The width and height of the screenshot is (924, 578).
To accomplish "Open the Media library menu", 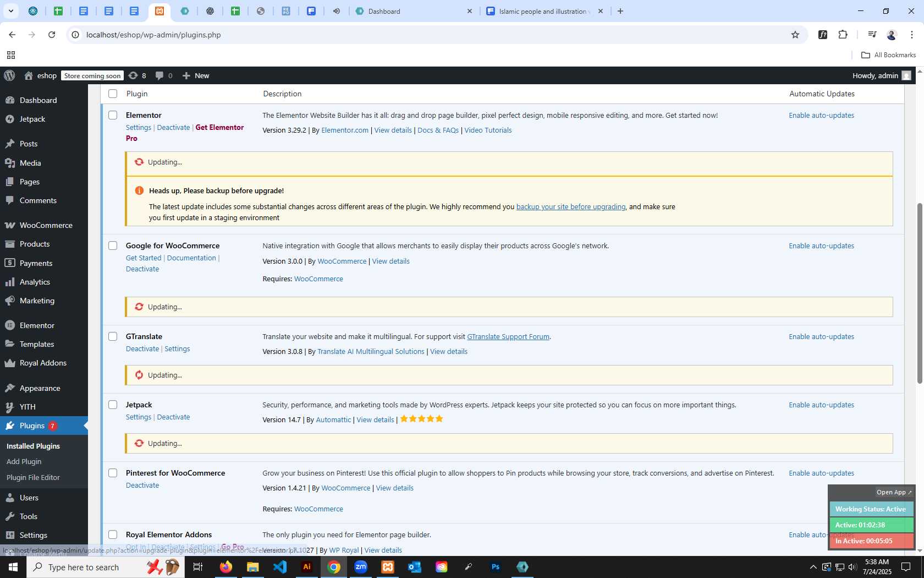I will tap(30, 163).
